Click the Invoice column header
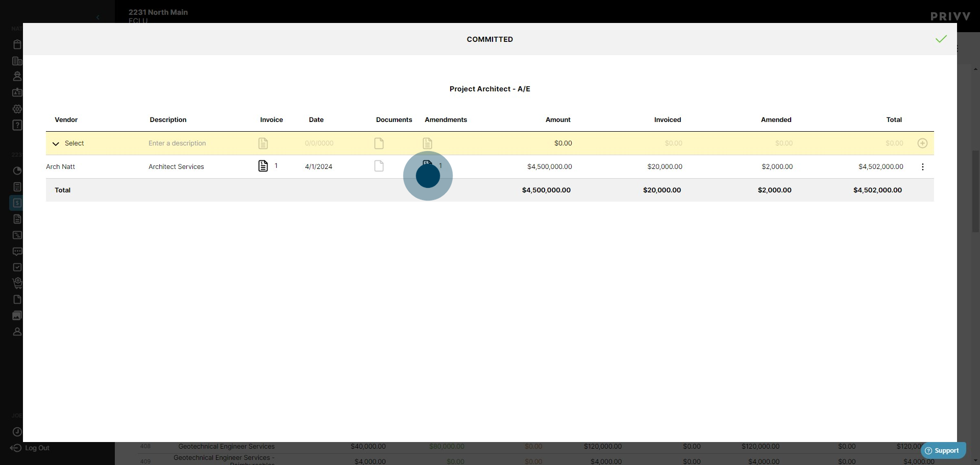980x465 pixels. (x=272, y=120)
